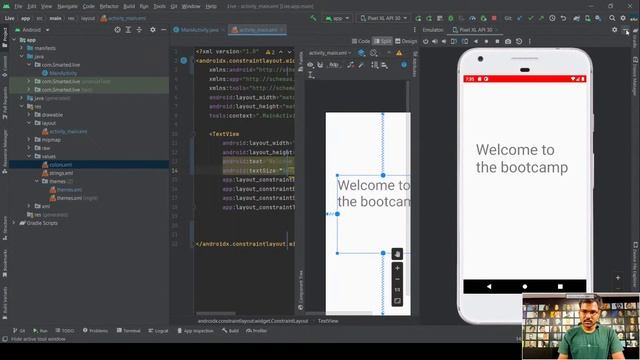
Task: Open IDE settings gear in top toolbar
Action: point(623,18)
